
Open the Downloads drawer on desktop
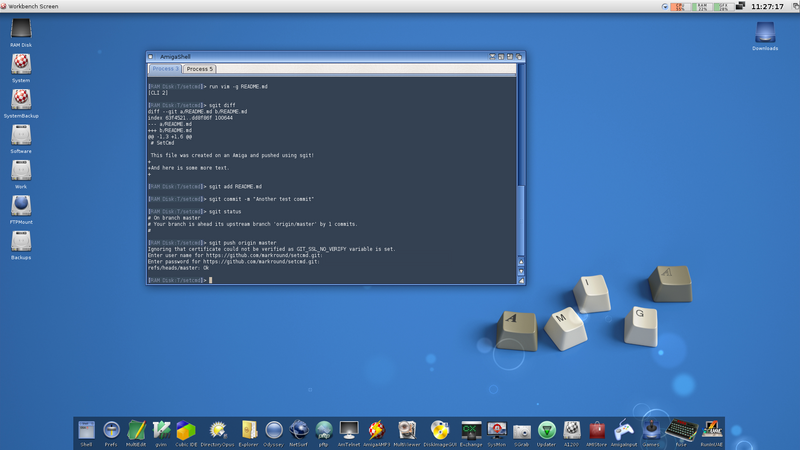coord(765,33)
